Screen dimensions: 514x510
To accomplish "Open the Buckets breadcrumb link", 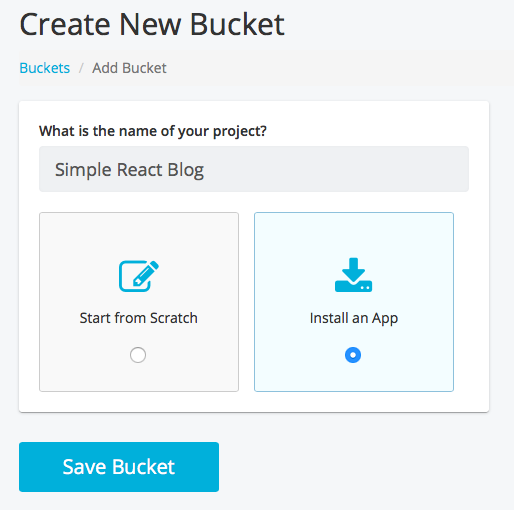I will [x=45, y=68].
